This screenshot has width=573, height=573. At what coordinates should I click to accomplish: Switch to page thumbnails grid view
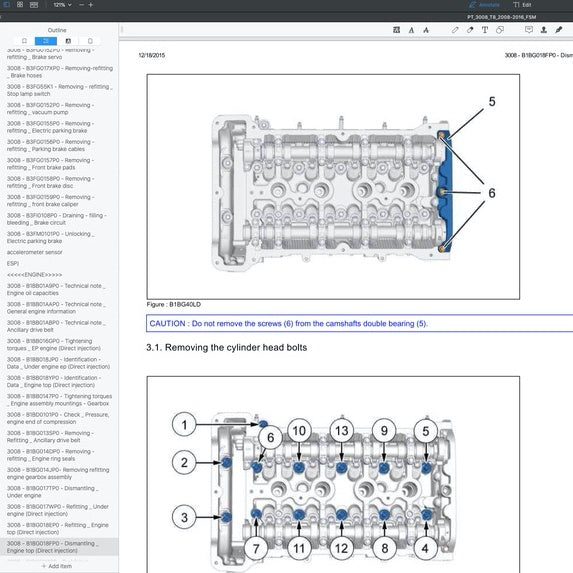[20, 5]
